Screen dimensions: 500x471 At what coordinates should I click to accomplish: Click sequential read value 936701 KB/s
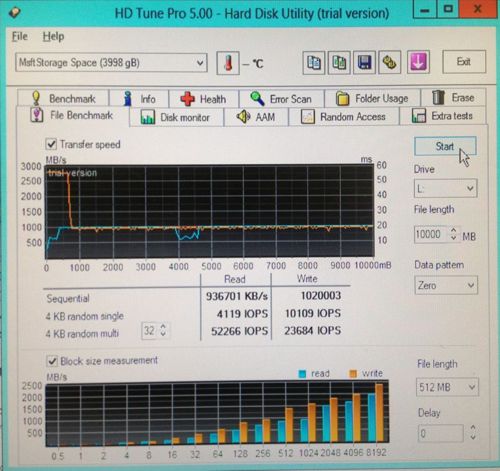tap(237, 296)
